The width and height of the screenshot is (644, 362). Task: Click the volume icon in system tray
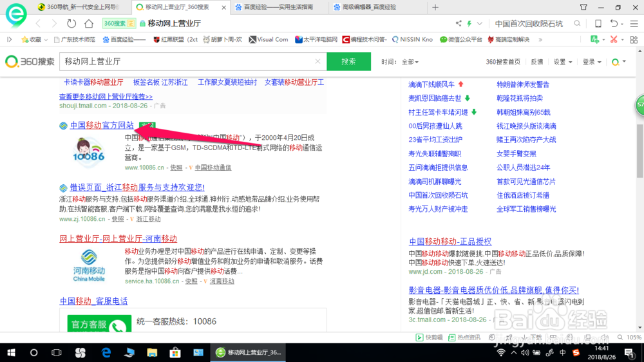[525, 352]
